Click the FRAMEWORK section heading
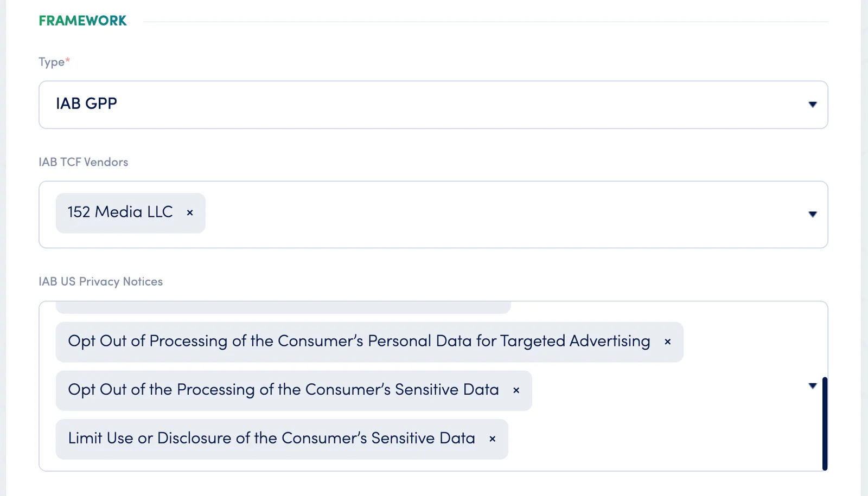The image size is (868, 496). (82, 21)
